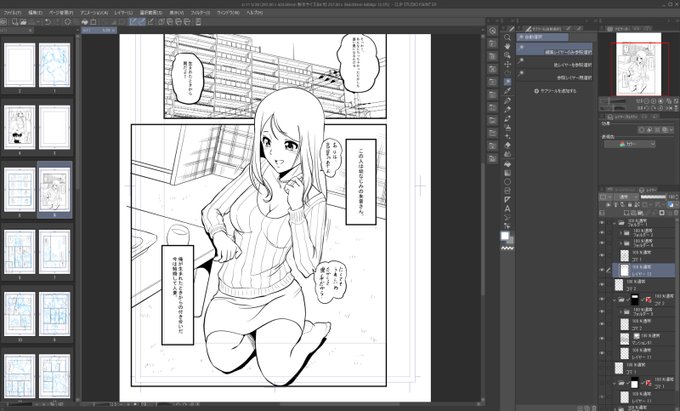Select the Frame border tool
The width and height of the screenshot is (680, 411).
tap(507, 190)
